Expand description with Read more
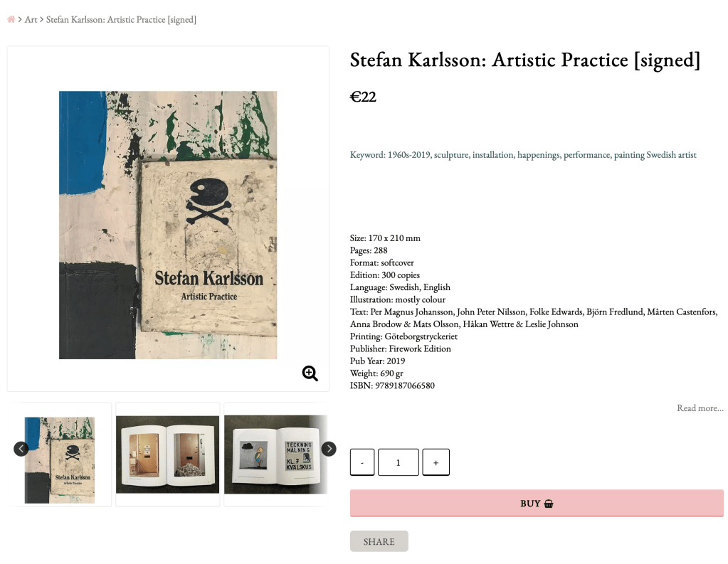Image resolution: width=728 pixels, height=564 pixels. click(x=700, y=408)
